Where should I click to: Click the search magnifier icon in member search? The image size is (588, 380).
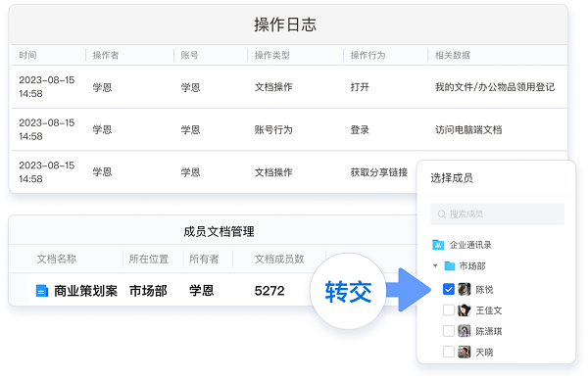tap(442, 214)
